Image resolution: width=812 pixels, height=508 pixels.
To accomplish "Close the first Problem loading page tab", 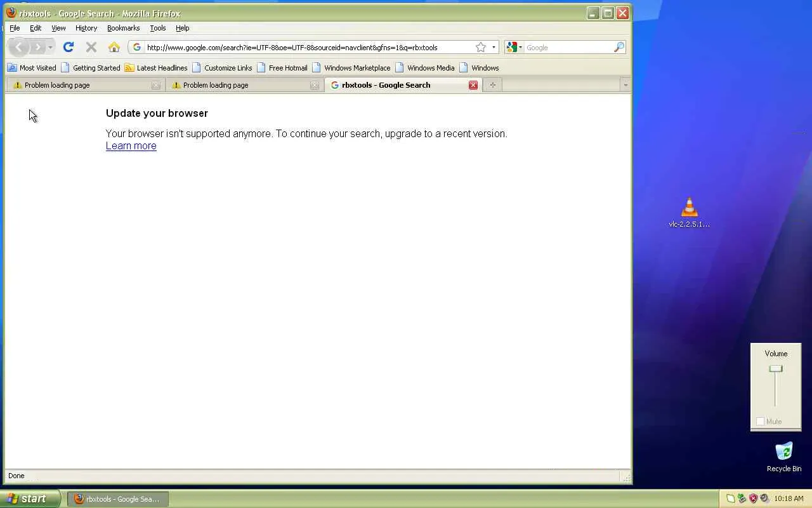I will pos(156,85).
